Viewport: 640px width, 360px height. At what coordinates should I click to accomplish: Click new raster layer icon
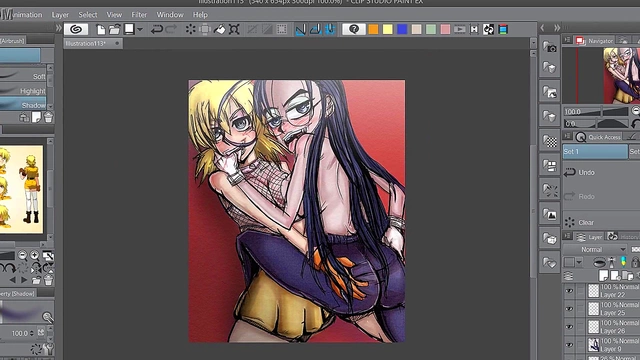(604, 276)
